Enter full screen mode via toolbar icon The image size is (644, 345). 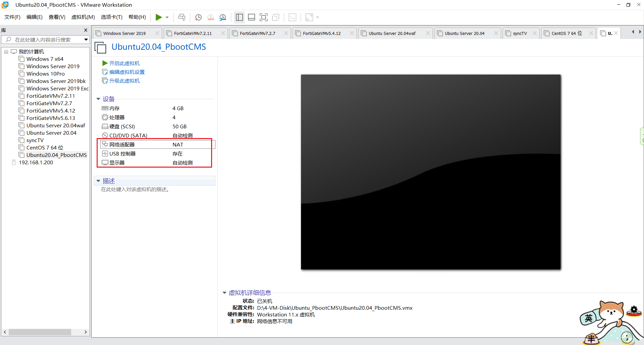(264, 17)
